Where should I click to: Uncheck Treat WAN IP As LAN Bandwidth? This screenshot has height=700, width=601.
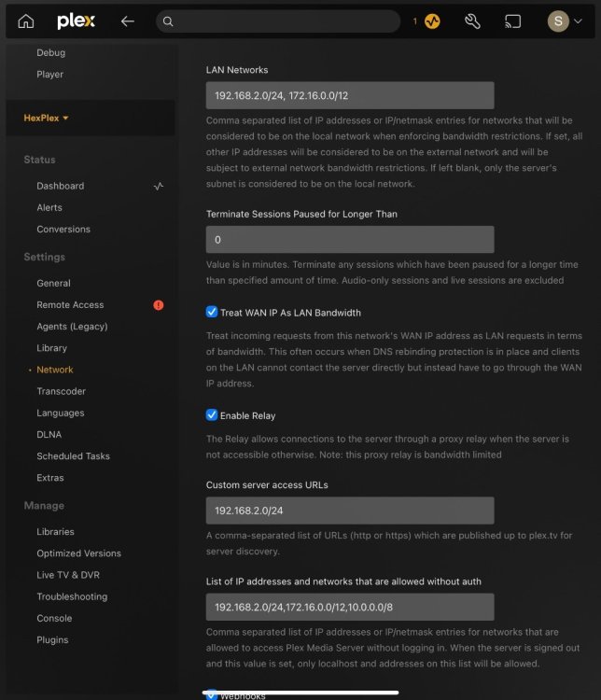211,313
